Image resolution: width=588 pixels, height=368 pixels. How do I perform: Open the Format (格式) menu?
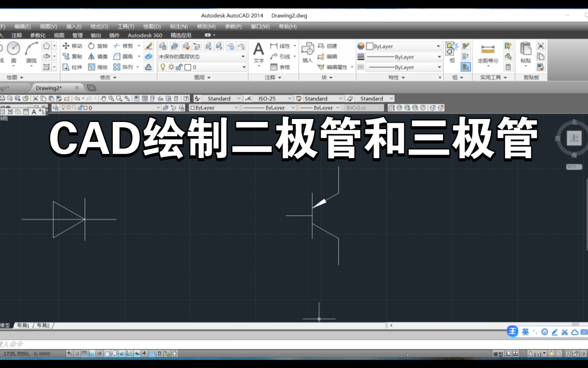click(x=99, y=27)
